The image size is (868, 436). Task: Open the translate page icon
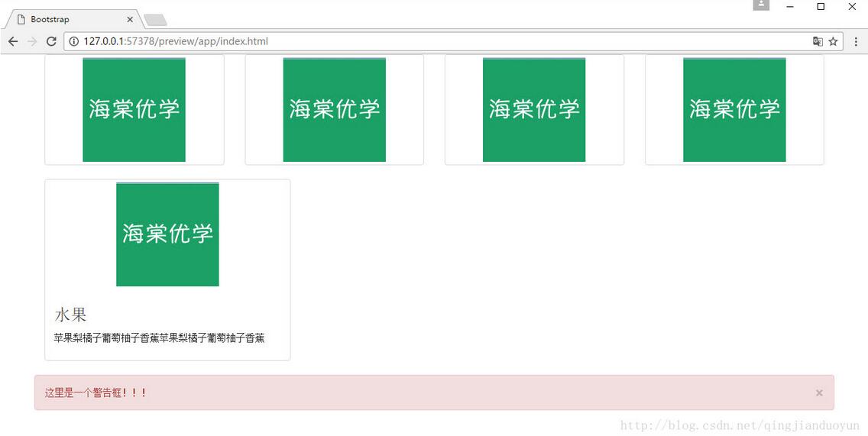pos(818,41)
